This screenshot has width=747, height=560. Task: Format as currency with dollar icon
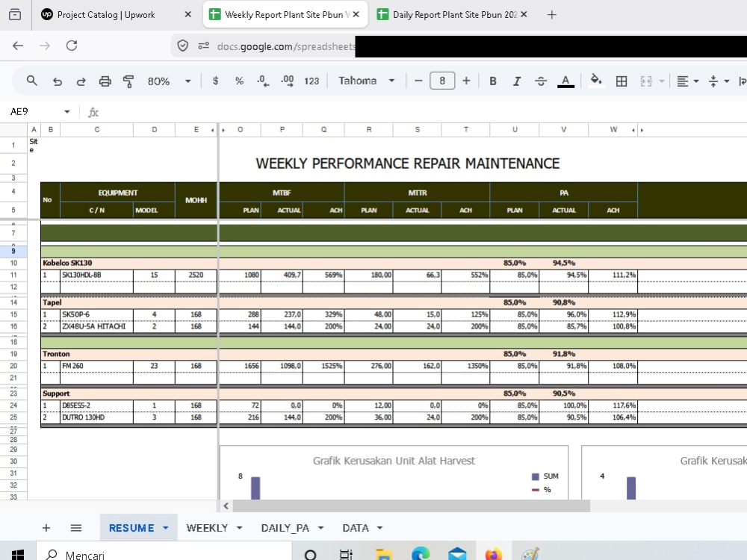[x=215, y=81]
